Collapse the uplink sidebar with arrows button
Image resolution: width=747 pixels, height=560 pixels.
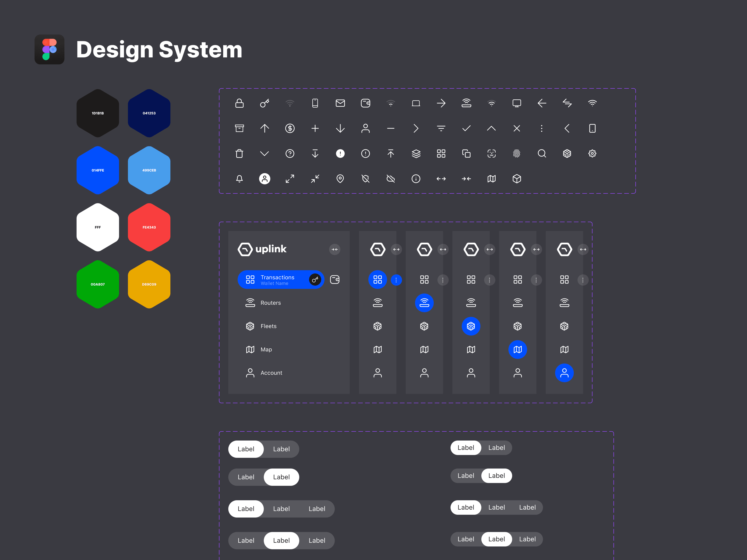[x=334, y=249]
